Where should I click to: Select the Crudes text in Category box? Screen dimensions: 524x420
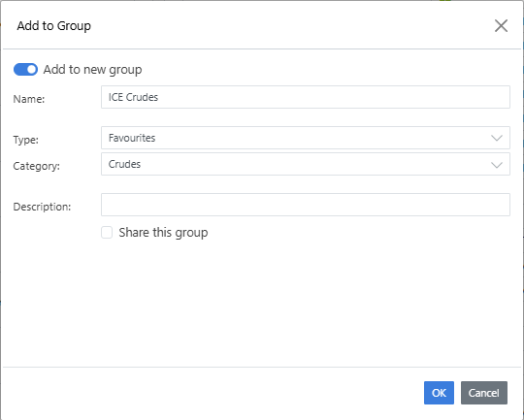click(124, 164)
